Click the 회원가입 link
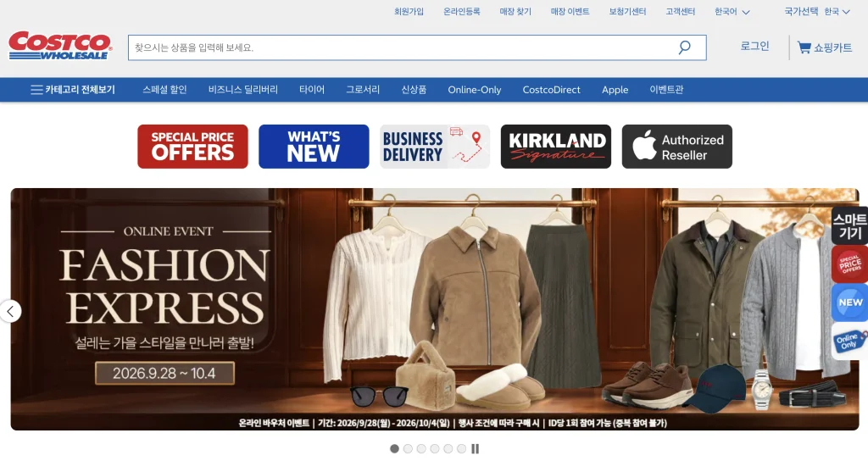The width and height of the screenshot is (868, 472). [x=409, y=12]
